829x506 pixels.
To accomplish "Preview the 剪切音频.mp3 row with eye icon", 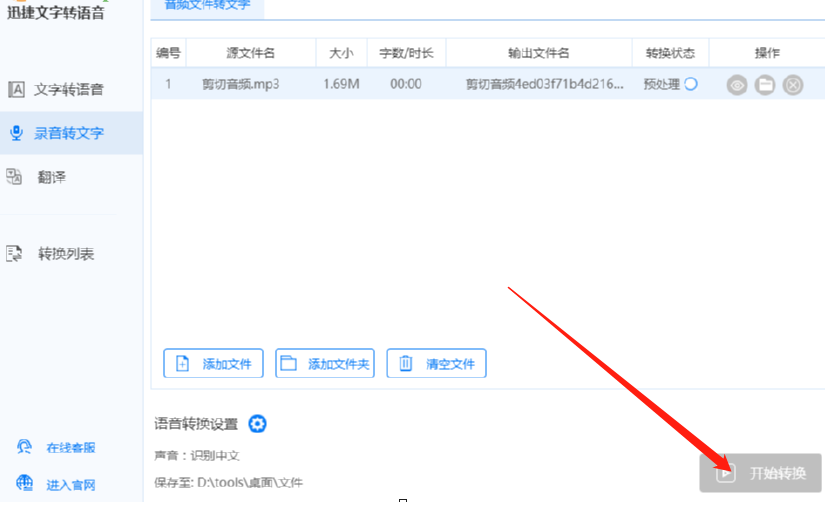I will (x=737, y=85).
